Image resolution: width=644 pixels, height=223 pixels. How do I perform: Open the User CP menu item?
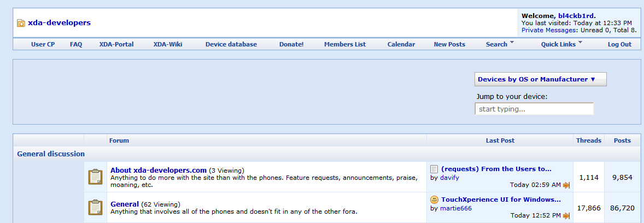pos(43,44)
